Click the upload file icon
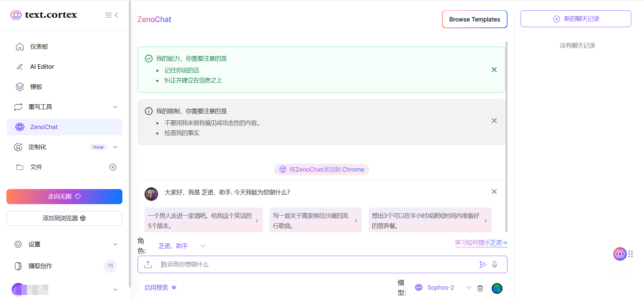The height and width of the screenshot is (300, 644). (x=148, y=264)
